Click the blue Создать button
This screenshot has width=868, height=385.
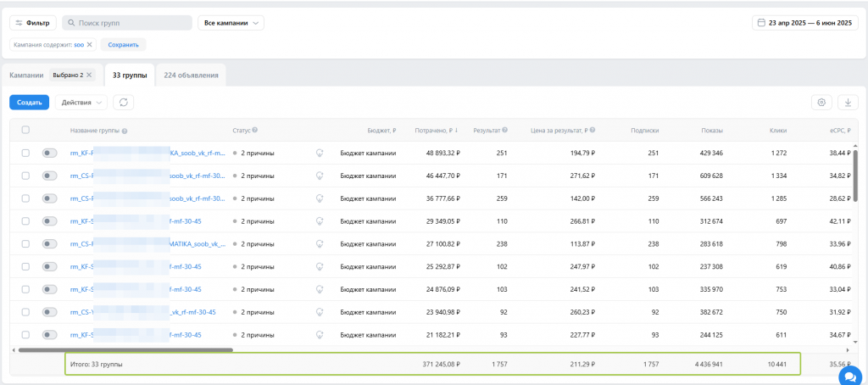pyautogui.click(x=30, y=103)
